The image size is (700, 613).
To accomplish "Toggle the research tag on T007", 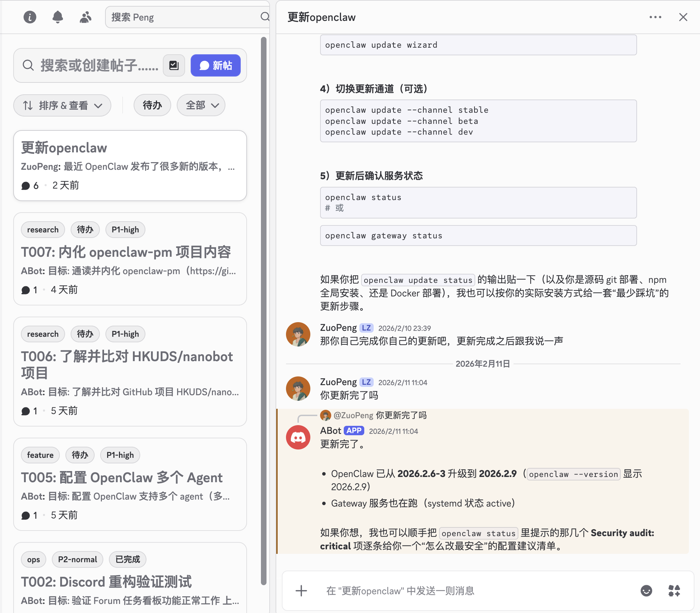I will 42,230.
